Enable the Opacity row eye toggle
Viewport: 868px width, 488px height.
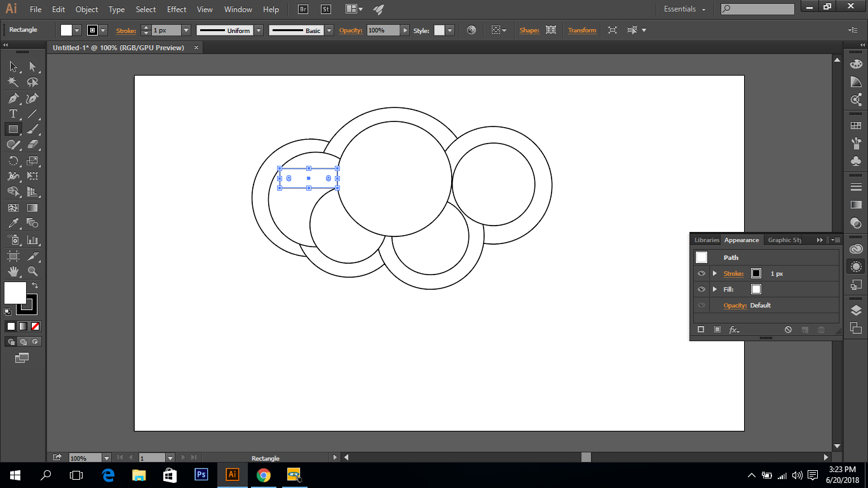point(702,305)
